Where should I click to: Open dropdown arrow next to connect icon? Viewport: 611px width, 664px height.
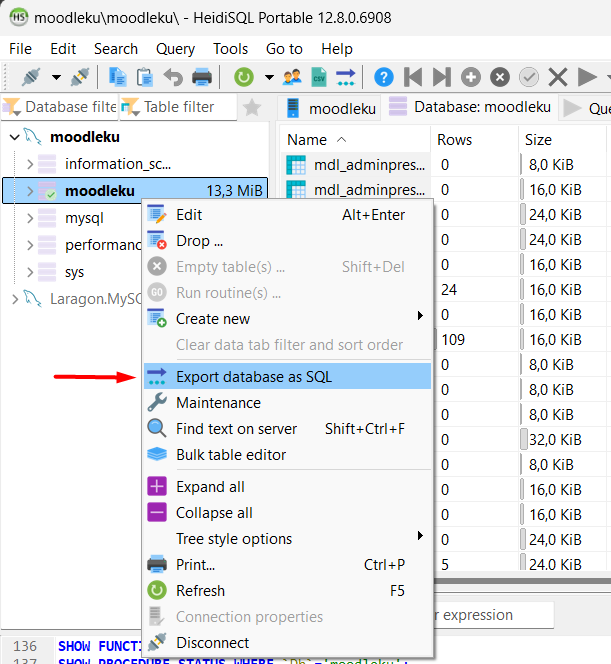56,77
